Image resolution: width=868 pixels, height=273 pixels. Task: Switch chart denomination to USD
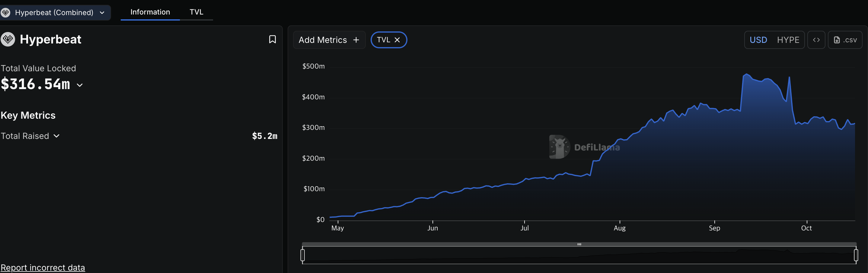tap(758, 40)
